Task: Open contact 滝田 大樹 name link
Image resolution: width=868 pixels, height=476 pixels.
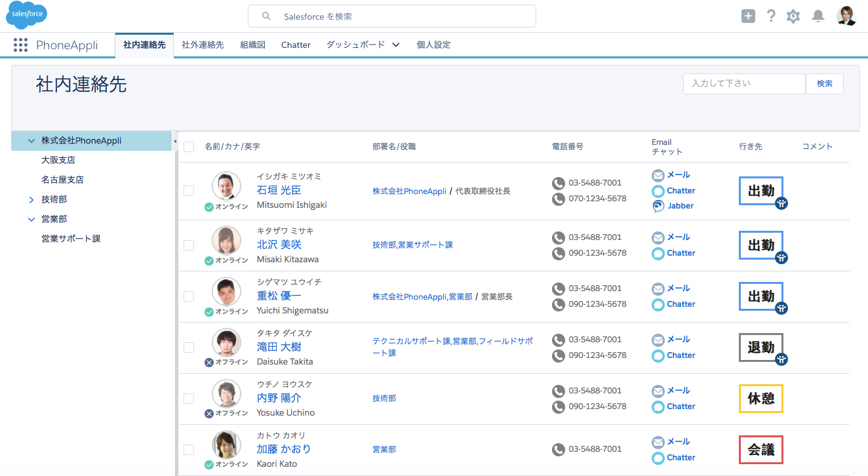Action: tap(279, 347)
